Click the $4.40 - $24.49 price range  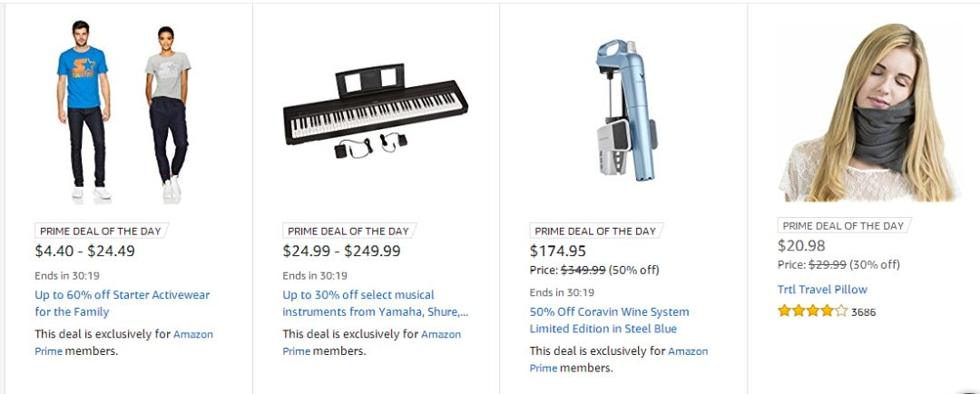click(x=85, y=251)
